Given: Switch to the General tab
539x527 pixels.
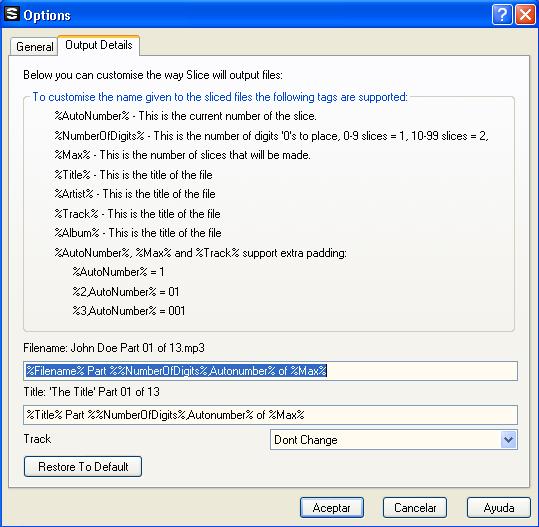Looking at the screenshot, I should (x=34, y=47).
